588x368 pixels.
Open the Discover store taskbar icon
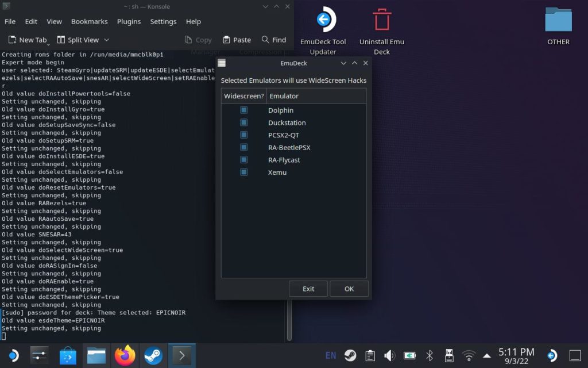(68, 355)
